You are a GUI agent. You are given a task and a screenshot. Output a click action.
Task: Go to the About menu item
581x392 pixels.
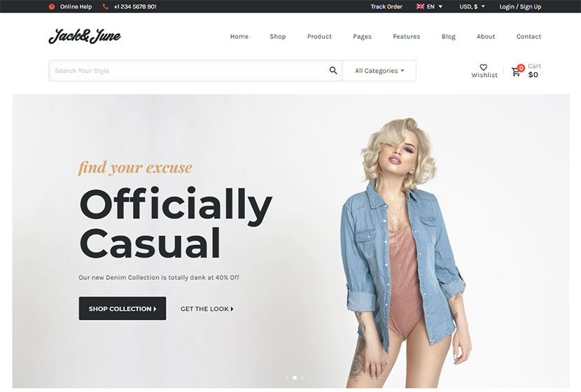(x=486, y=36)
